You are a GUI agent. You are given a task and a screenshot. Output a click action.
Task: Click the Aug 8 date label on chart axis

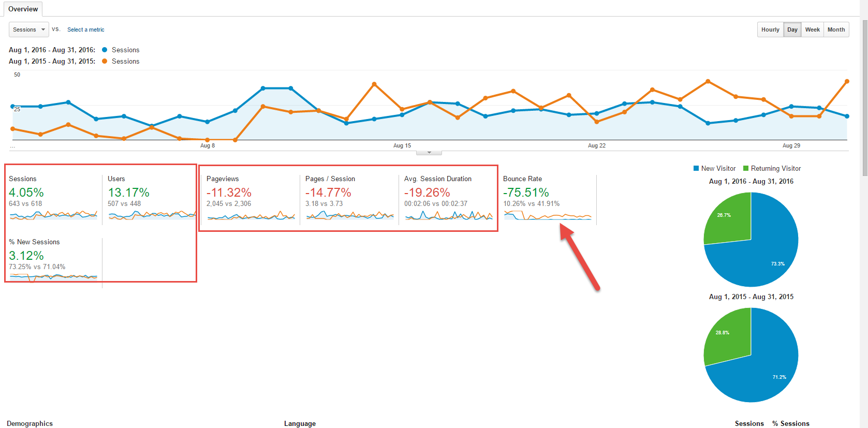click(208, 145)
